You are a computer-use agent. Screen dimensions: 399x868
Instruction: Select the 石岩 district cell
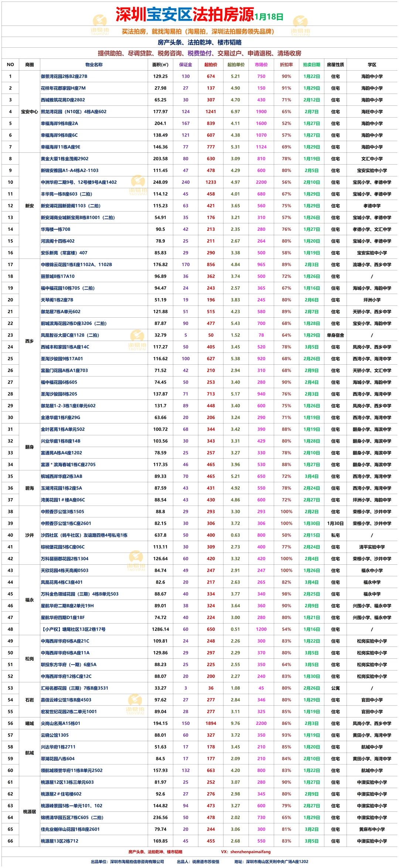coord(30,700)
